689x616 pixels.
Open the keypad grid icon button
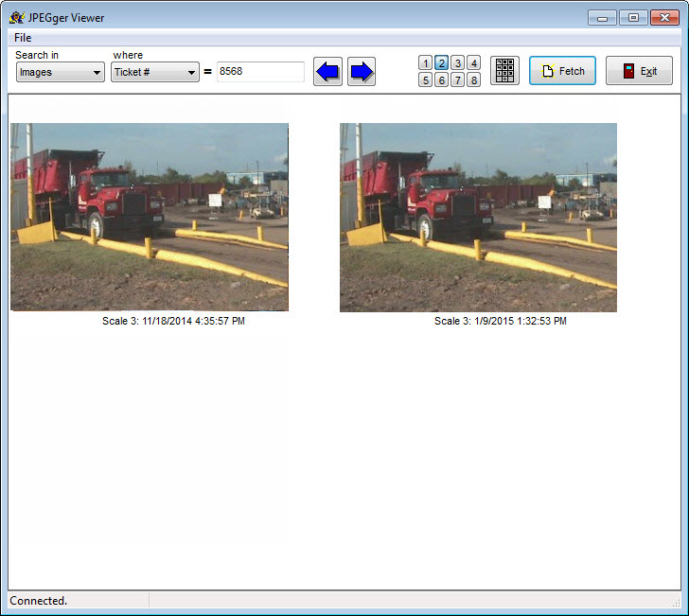click(504, 70)
